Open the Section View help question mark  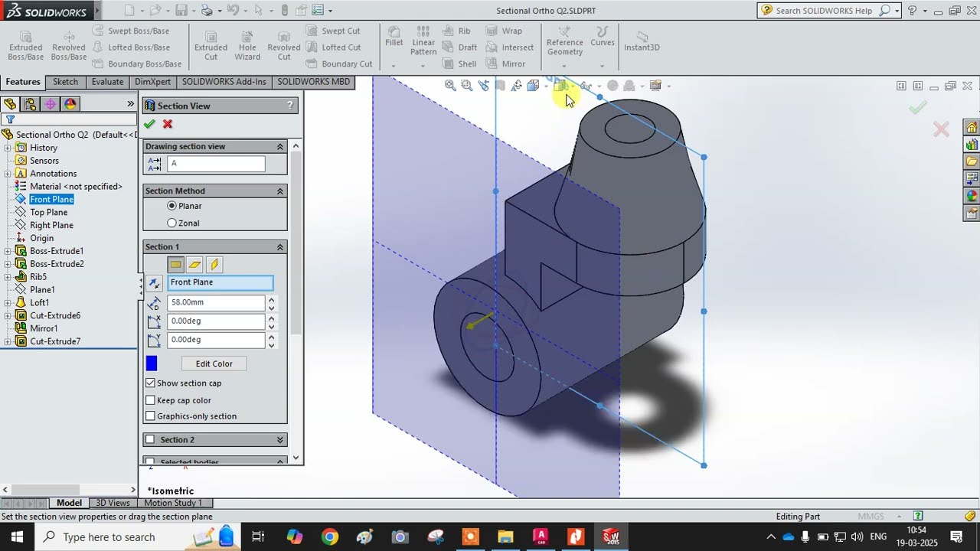point(290,106)
